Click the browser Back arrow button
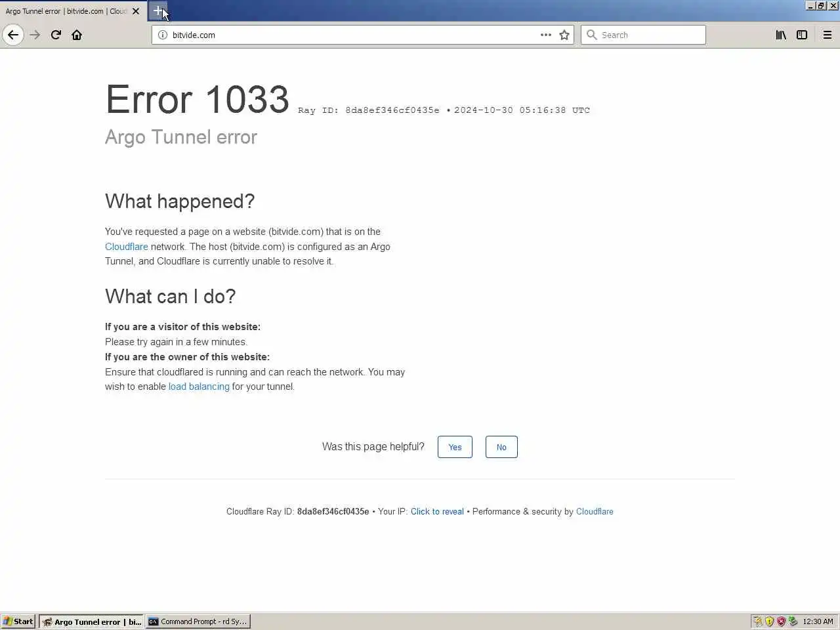Viewport: 840px width, 630px height. (x=13, y=35)
